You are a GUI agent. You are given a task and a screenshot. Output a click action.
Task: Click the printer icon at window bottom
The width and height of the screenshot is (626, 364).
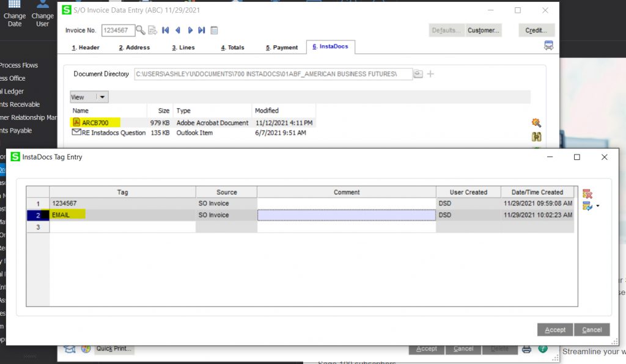pos(526,349)
